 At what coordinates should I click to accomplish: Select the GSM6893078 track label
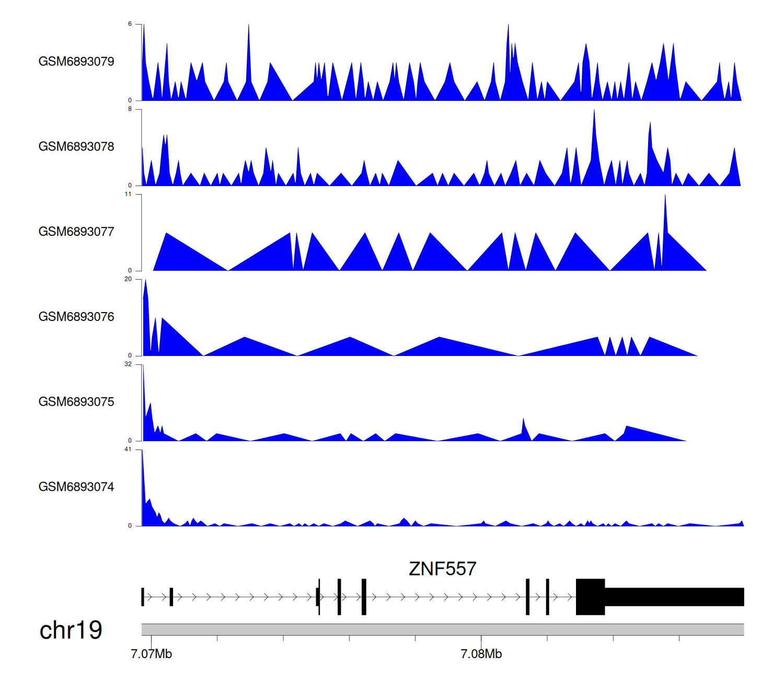point(76,147)
